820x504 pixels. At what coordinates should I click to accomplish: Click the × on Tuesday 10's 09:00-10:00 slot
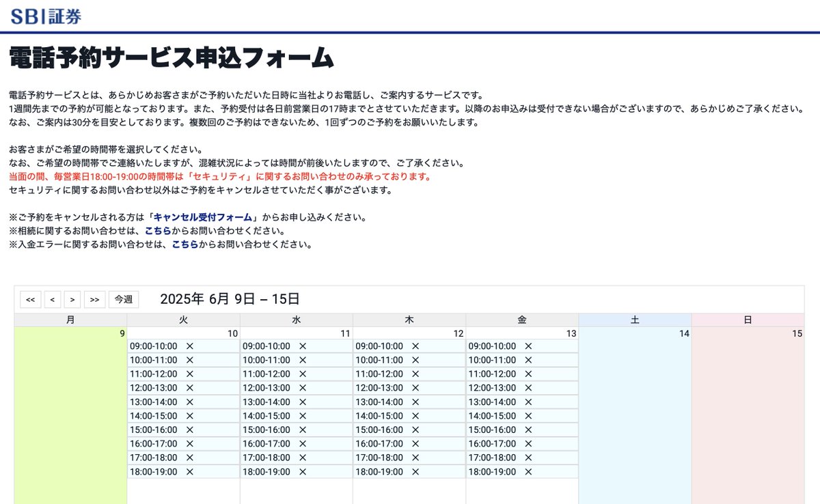point(190,346)
